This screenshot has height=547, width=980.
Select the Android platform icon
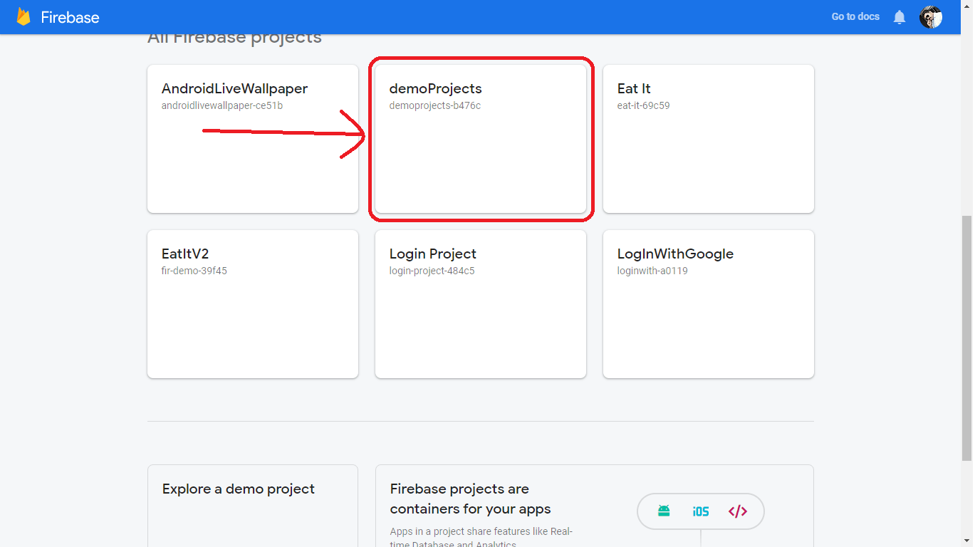click(x=664, y=511)
